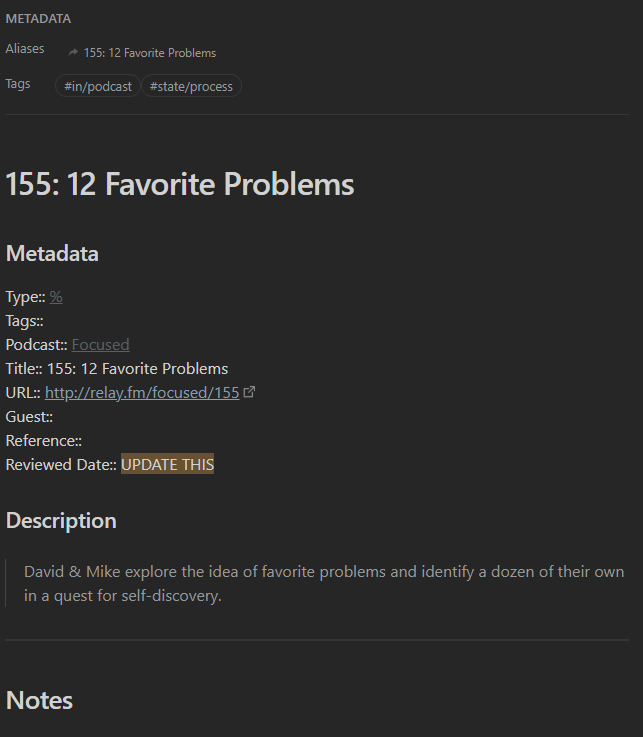643x737 pixels.
Task: Place cursor in the Reference:: field line
Action: pyautogui.click(x=44, y=441)
